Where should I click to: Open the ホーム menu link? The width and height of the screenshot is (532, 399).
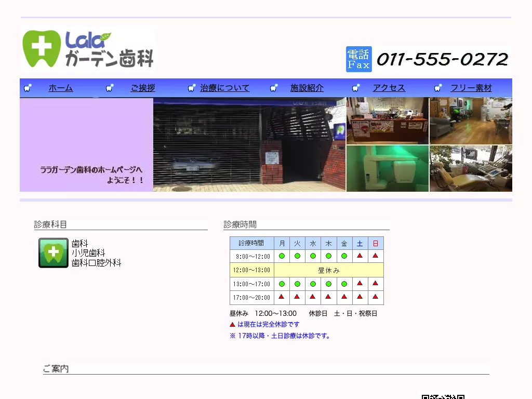60,88
